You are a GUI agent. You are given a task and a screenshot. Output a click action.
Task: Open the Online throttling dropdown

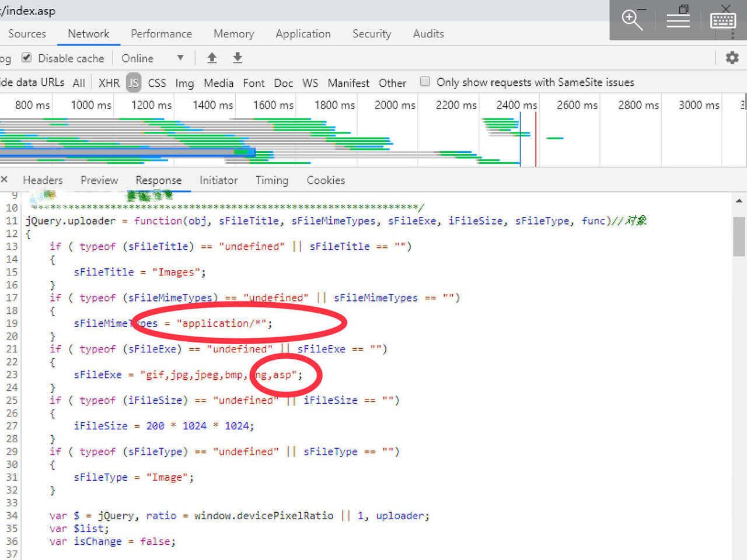click(153, 58)
